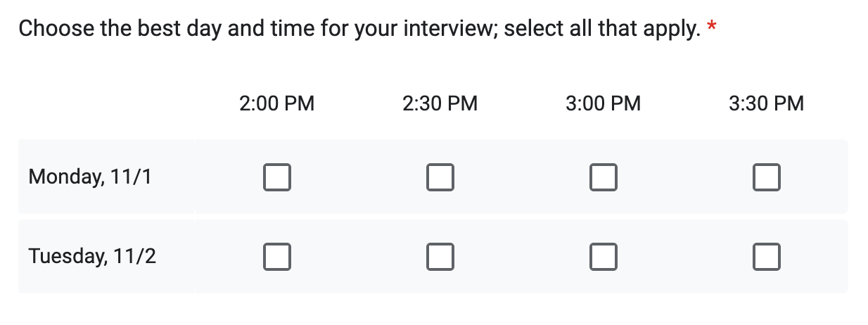Click the 2:30 PM column header

(x=440, y=104)
